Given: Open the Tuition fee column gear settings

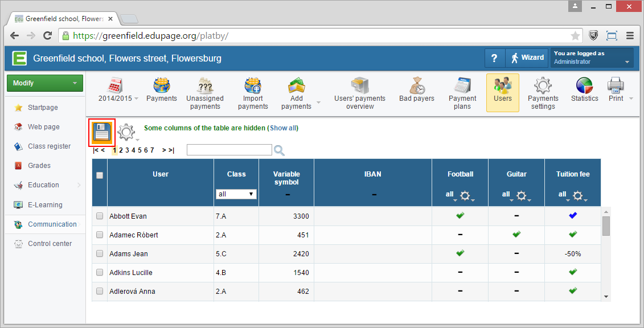Looking at the screenshot, I should (x=577, y=196).
